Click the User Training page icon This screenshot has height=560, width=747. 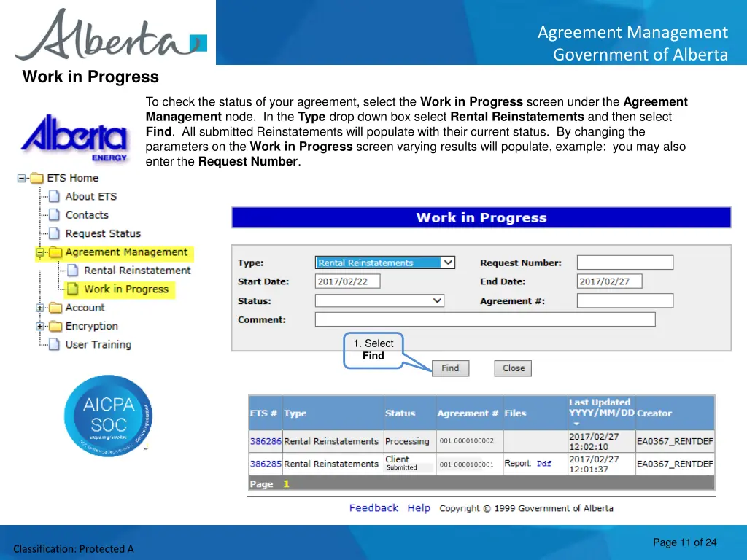55,345
